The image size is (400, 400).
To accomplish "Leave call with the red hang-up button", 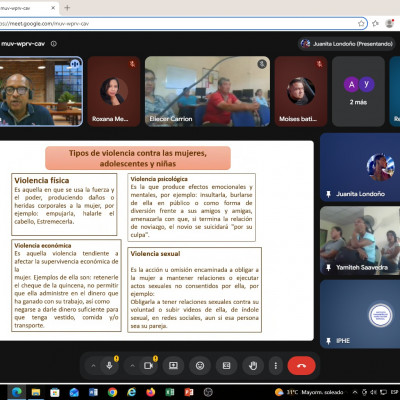I will pos(301,366).
